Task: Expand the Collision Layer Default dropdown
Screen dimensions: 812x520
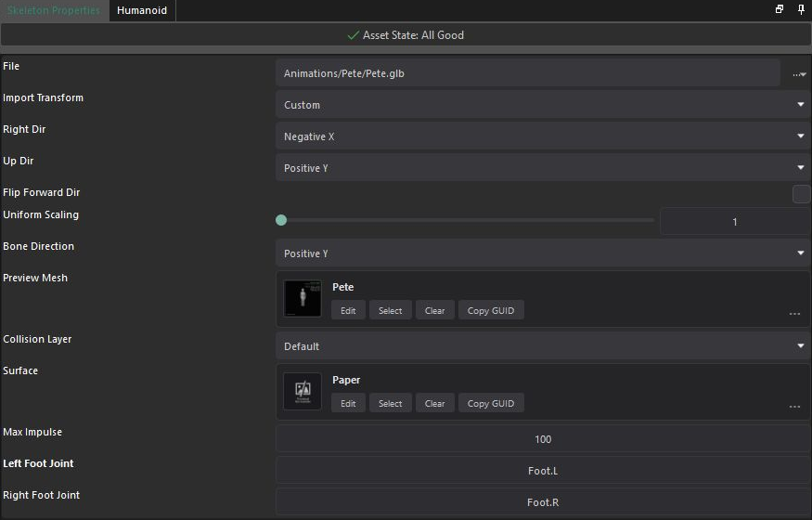Action: pos(543,346)
